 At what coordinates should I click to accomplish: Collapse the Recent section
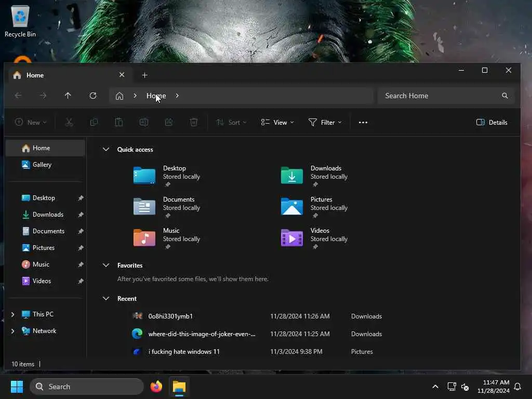click(x=106, y=299)
